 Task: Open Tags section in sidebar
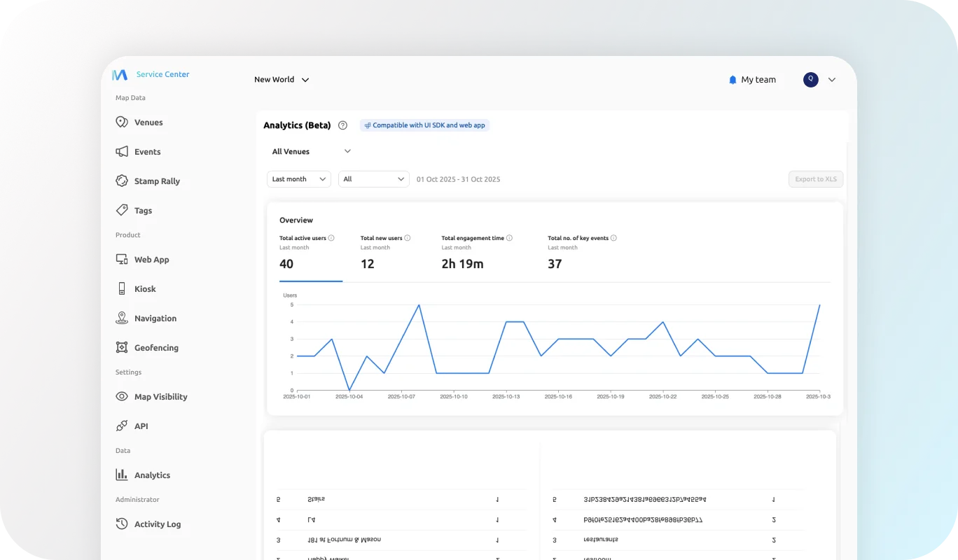click(143, 211)
